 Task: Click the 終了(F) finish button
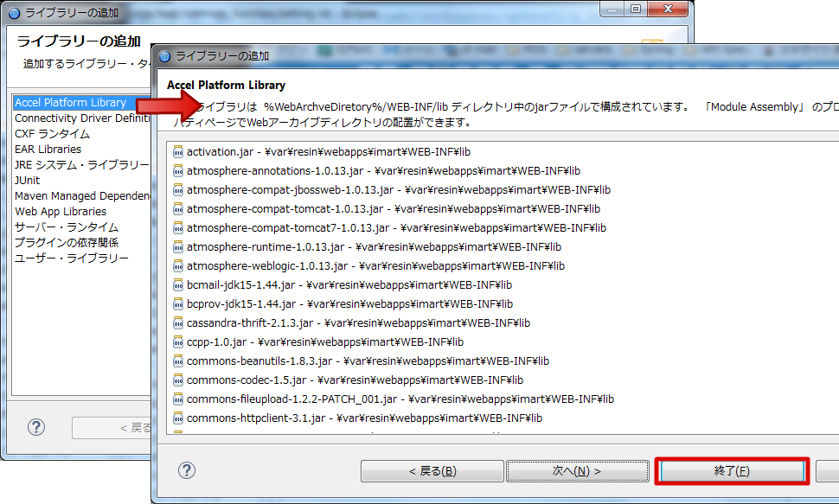(x=732, y=471)
